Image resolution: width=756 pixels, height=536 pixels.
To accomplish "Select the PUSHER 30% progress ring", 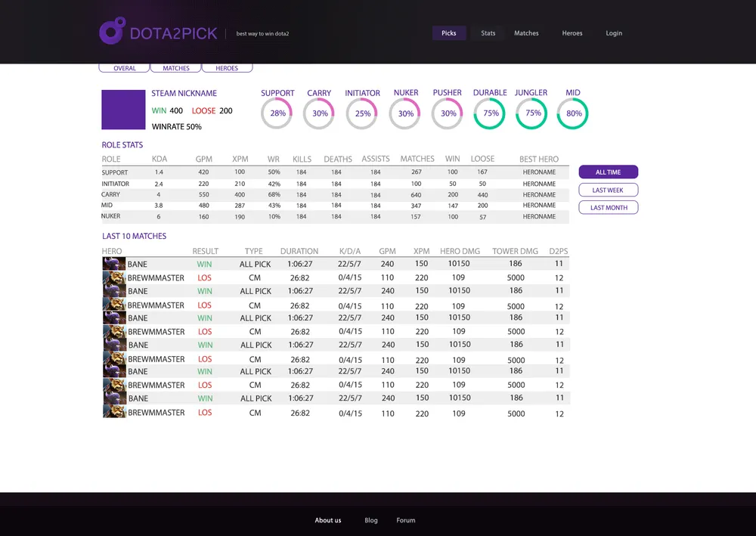I will point(448,113).
